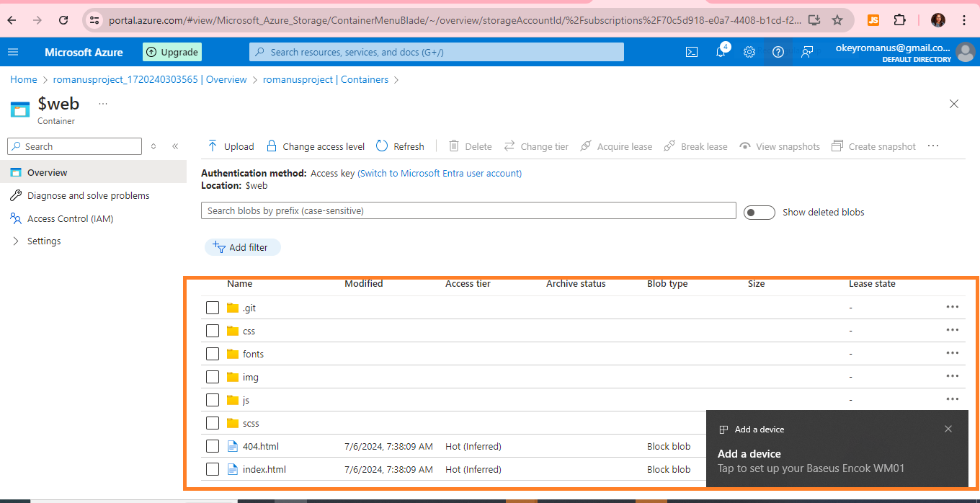Open romanusproject | Containers breadcrumb
980x503 pixels.
point(326,79)
